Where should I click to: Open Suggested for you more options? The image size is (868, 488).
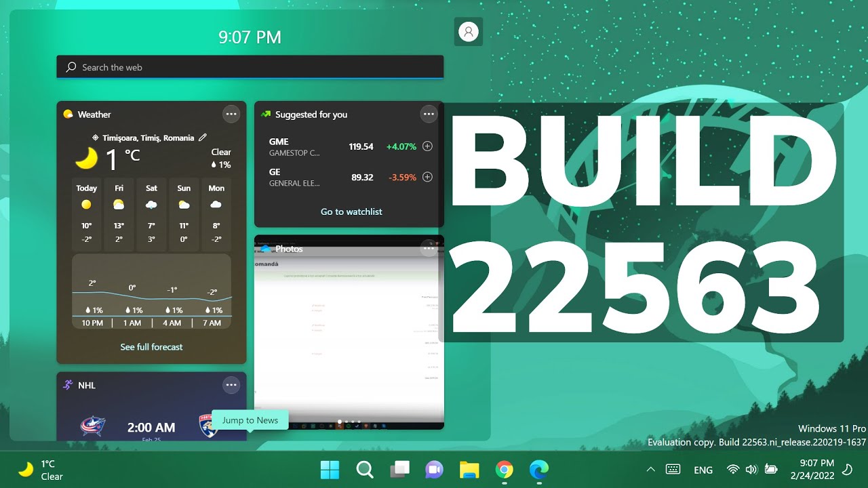point(429,114)
